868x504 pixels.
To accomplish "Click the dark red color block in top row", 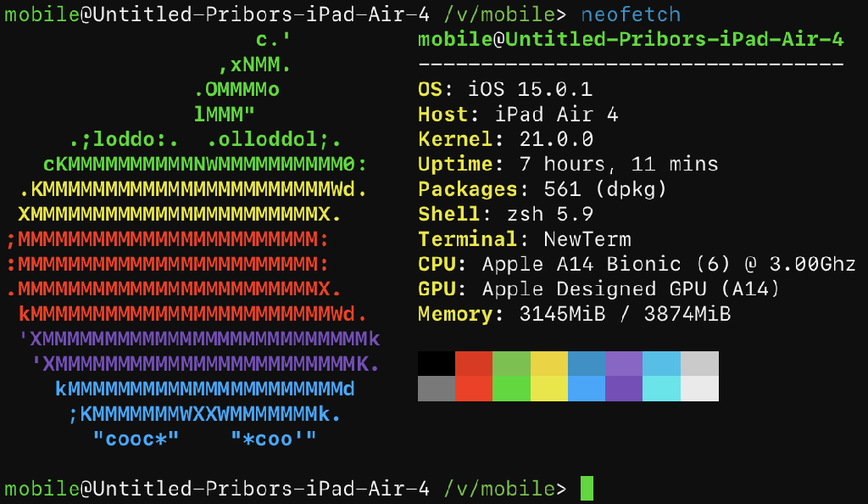I will pyautogui.click(x=474, y=364).
